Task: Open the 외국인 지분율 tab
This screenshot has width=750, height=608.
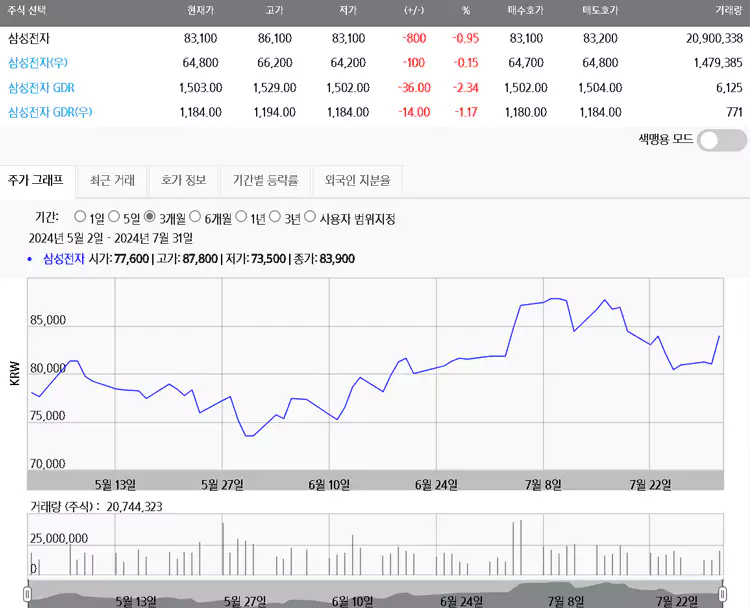Action: pos(357,180)
